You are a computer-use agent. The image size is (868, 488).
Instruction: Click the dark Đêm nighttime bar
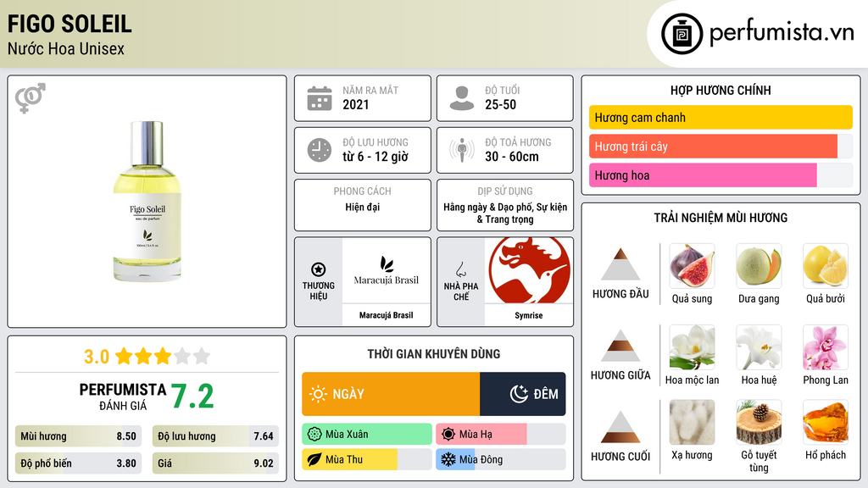click(x=522, y=394)
